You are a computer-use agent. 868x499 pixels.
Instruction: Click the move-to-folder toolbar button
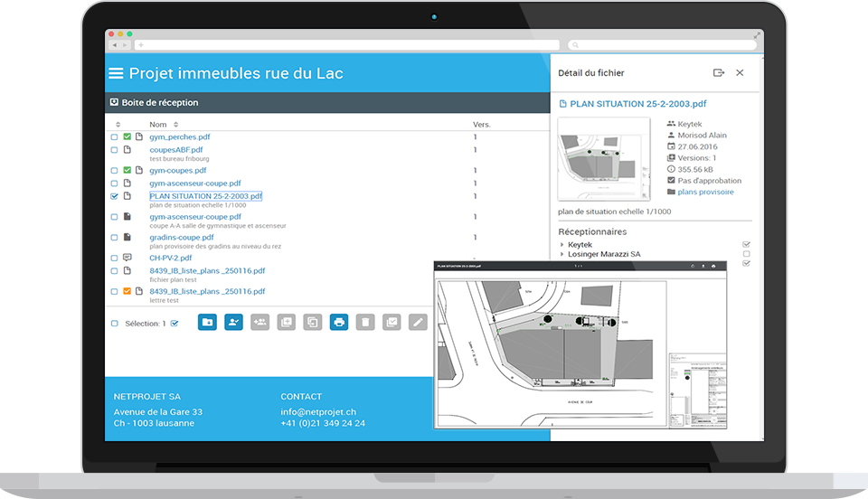207,322
